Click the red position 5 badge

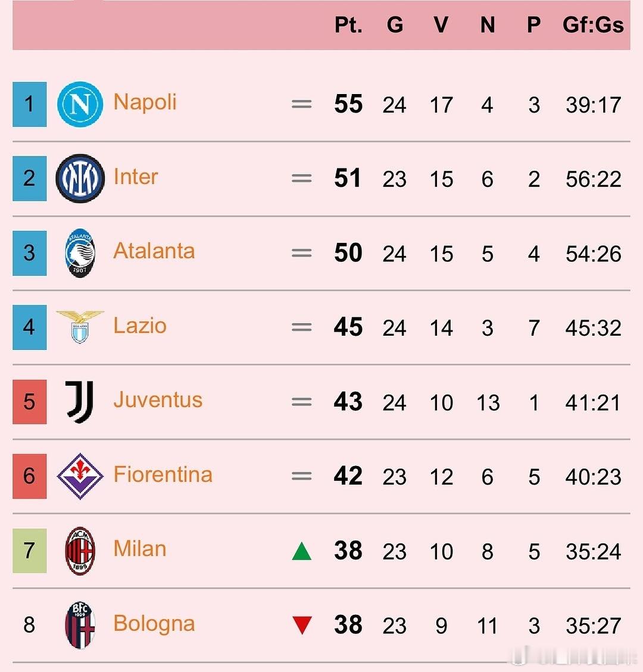pos(30,402)
